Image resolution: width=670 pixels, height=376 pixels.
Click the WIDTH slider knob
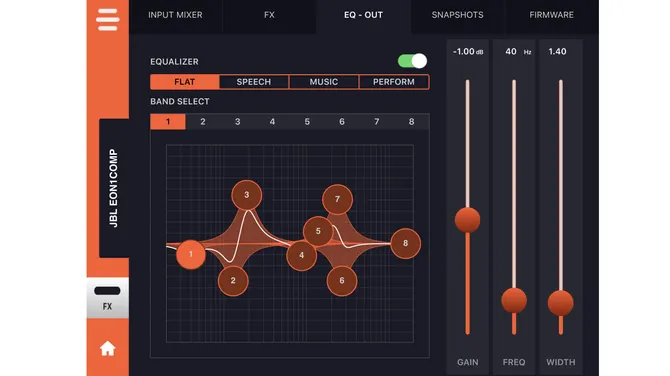point(561,303)
